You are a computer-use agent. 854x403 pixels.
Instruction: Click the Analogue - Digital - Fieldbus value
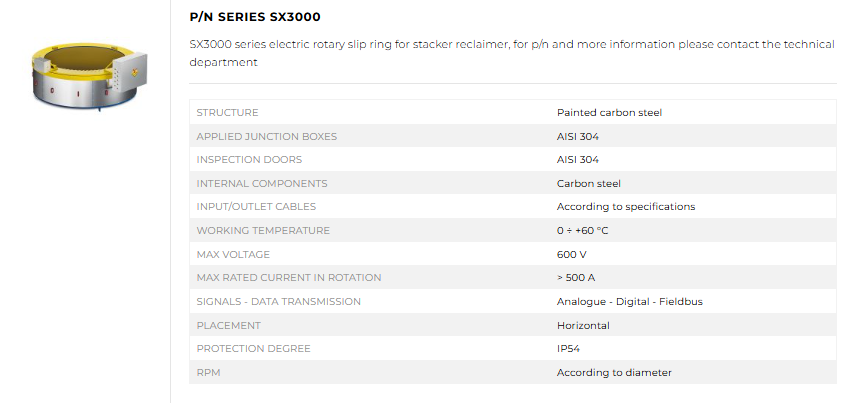[x=630, y=301]
